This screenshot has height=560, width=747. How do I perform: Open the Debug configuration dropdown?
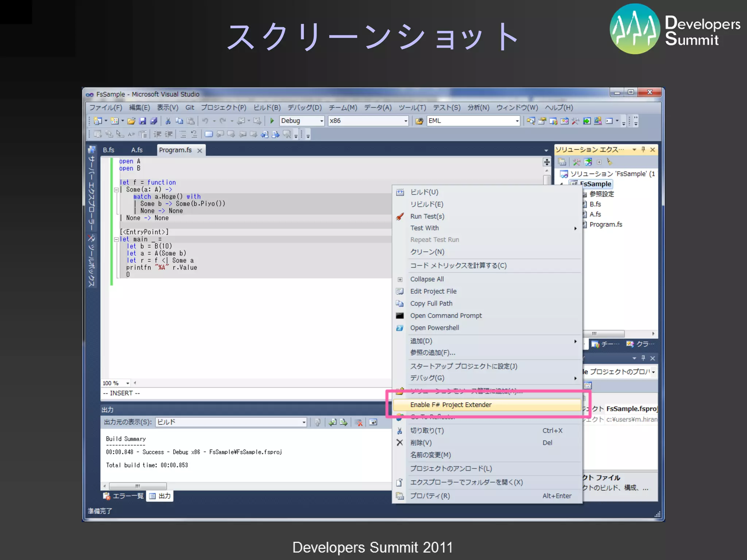click(321, 121)
